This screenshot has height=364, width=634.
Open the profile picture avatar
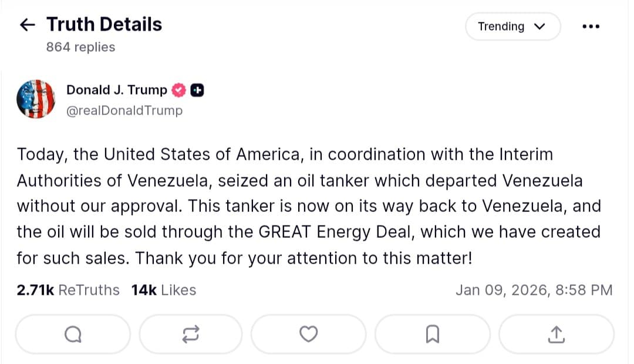pyautogui.click(x=36, y=99)
